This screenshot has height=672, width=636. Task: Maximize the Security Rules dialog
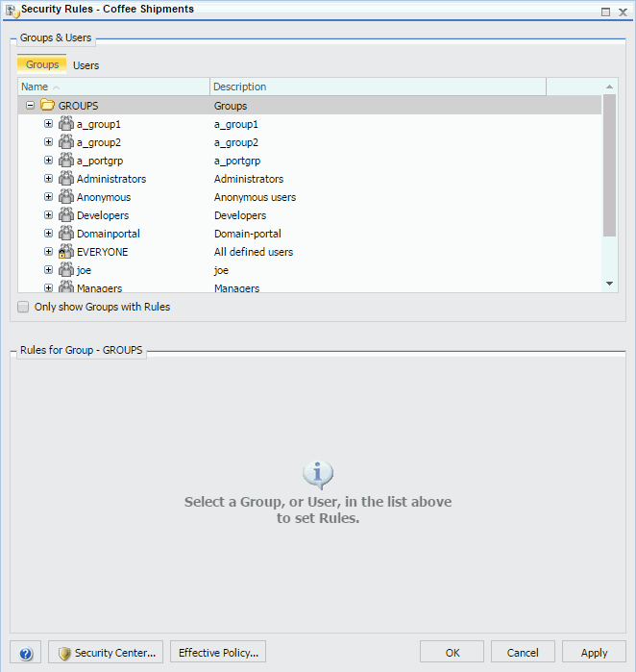pos(605,12)
